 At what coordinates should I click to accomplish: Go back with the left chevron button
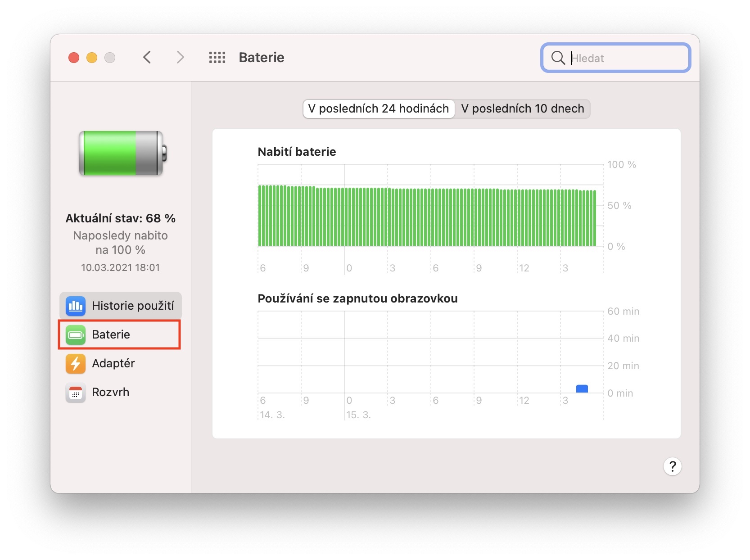(147, 57)
